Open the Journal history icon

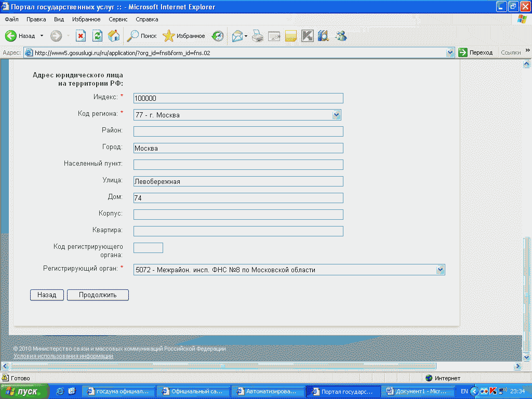(218, 36)
